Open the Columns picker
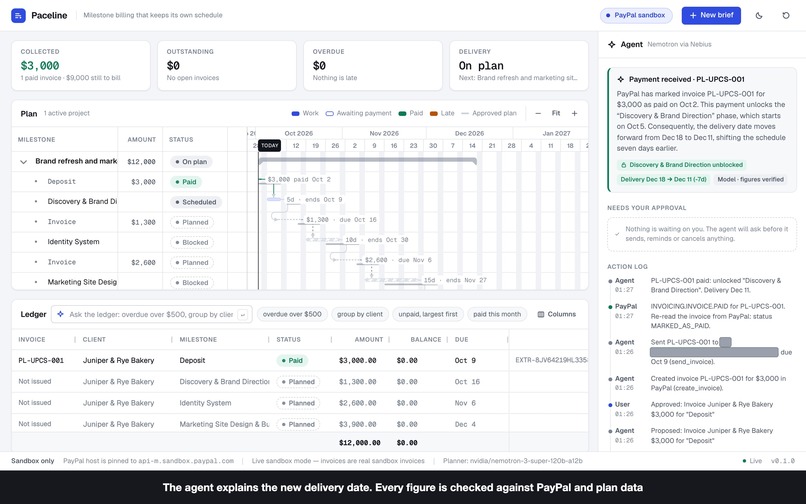The height and width of the screenshot is (504, 806). tap(557, 314)
